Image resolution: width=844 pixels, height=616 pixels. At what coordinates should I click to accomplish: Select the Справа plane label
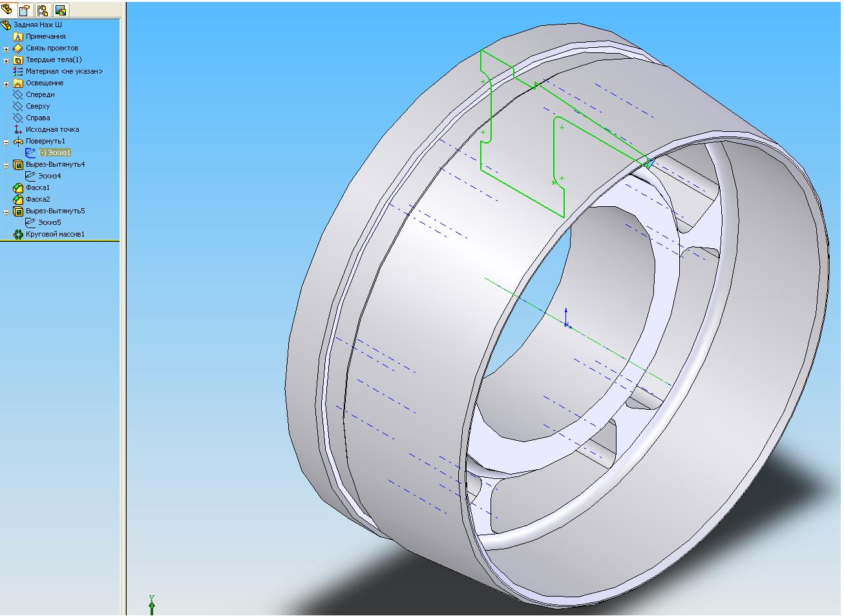(x=37, y=118)
